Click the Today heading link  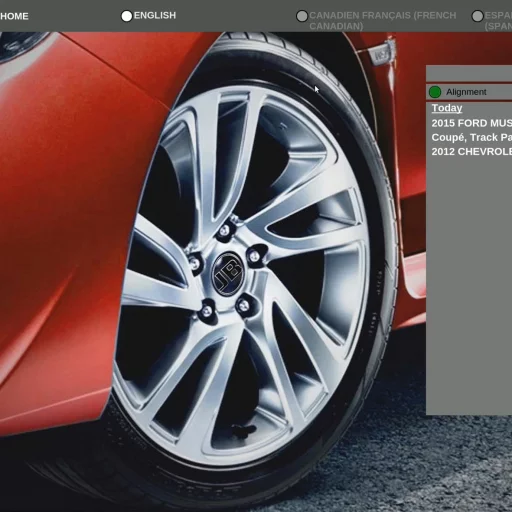tap(447, 108)
